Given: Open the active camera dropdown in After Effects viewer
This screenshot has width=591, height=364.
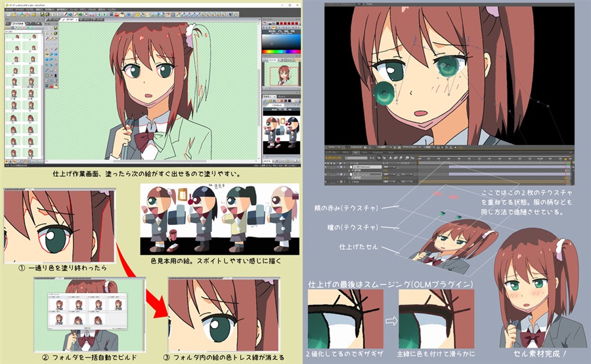Looking at the screenshot, I should [x=411, y=148].
